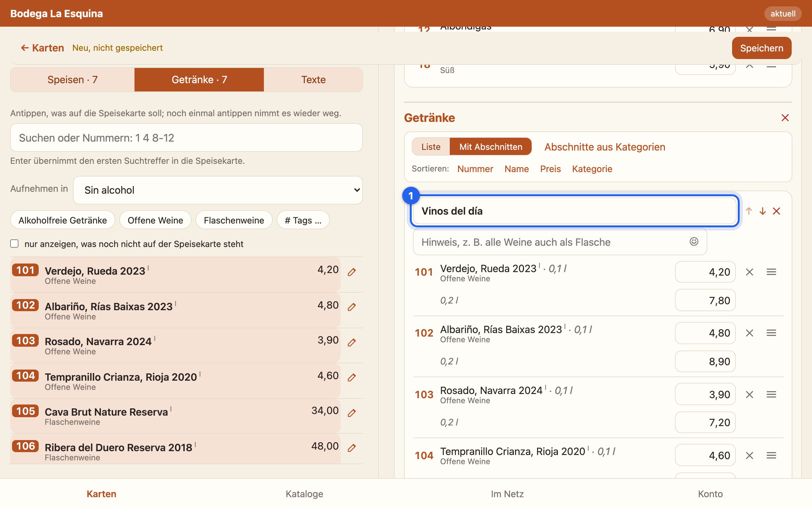Switch to the Texte tab
This screenshot has height=508, width=812.
(x=313, y=80)
